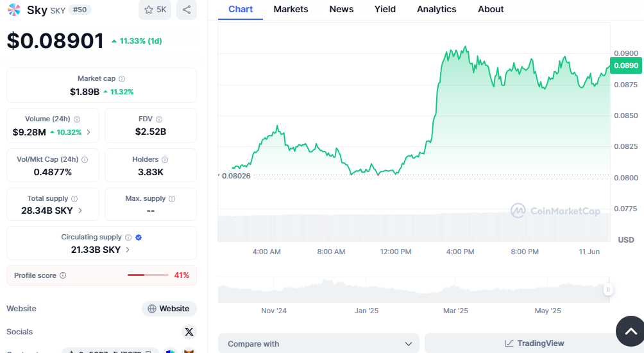Viewport: 644px width, 353px height.
Task: Click Nov '24 on the range timeline
Action: pos(274,311)
